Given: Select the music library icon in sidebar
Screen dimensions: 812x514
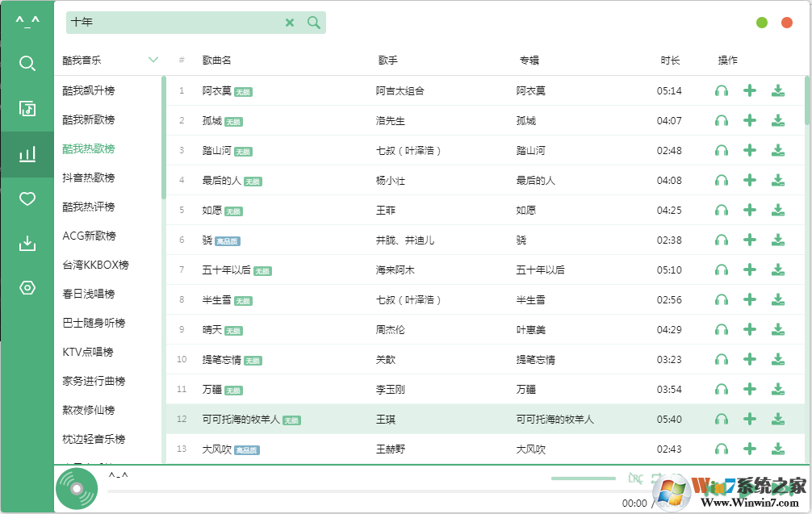Looking at the screenshot, I should point(27,107).
